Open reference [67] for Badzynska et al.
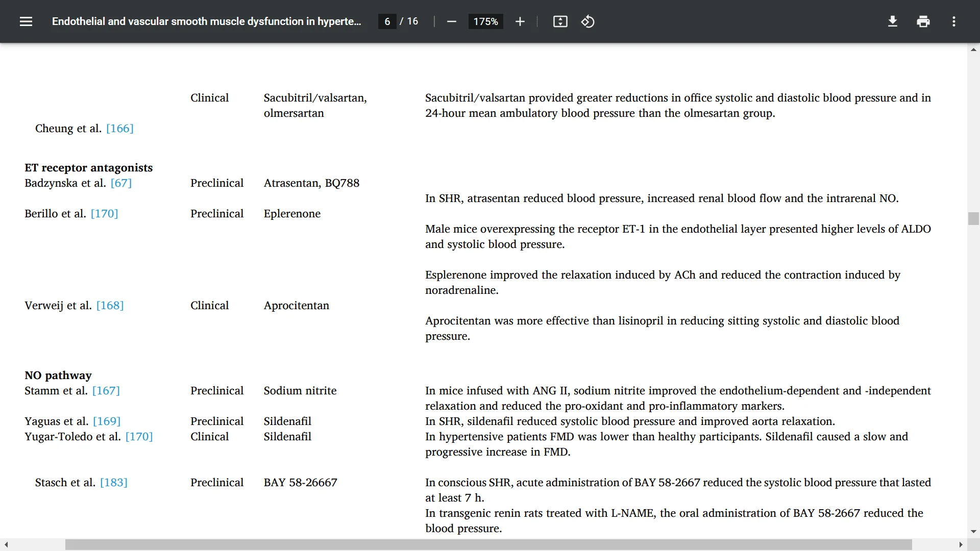980x551 pixels. pyautogui.click(x=121, y=183)
